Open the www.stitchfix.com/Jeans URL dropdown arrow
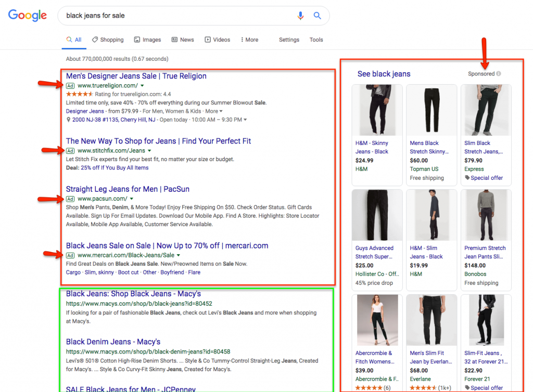Screen dimensions: 533x392 tap(149, 151)
